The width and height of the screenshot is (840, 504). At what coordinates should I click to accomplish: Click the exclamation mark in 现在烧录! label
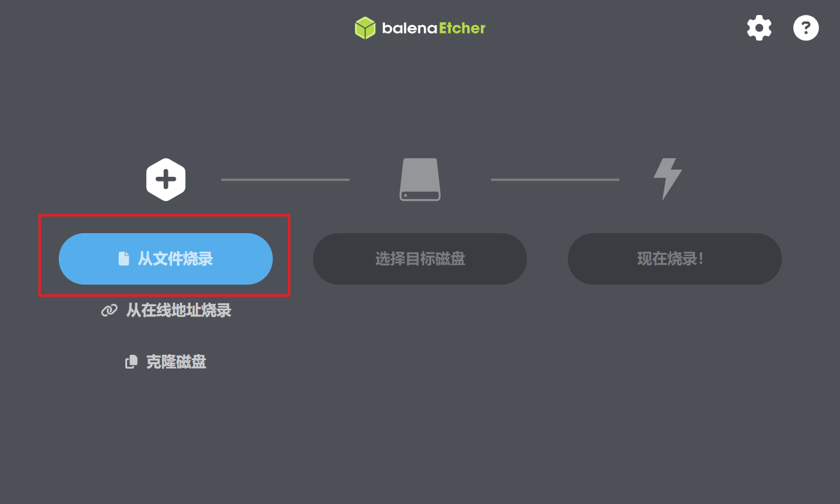(x=701, y=259)
